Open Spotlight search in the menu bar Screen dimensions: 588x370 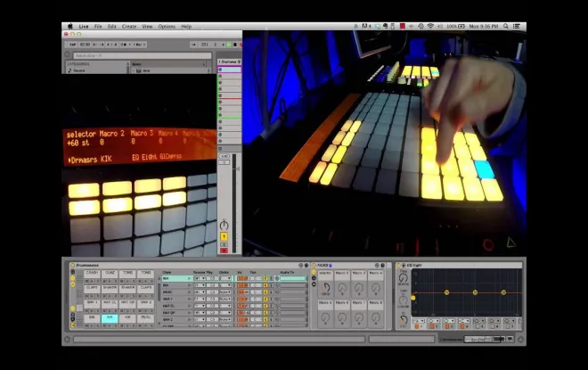tap(506, 26)
